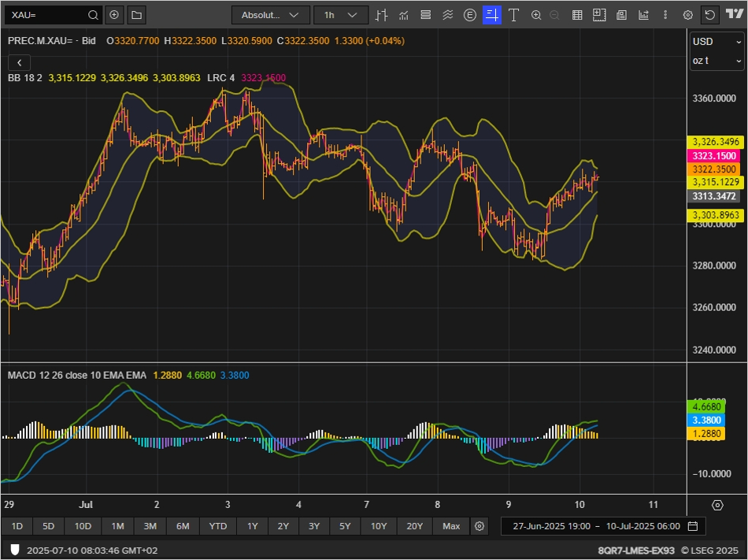
Task: Click the stacked horizontal bars icon
Action: point(425,15)
